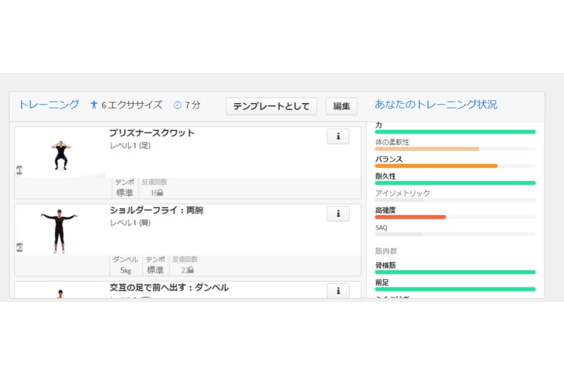Click the lock icon next to 22 reps
Image resolution: width=564 pixels, height=376 pixels.
(x=191, y=270)
